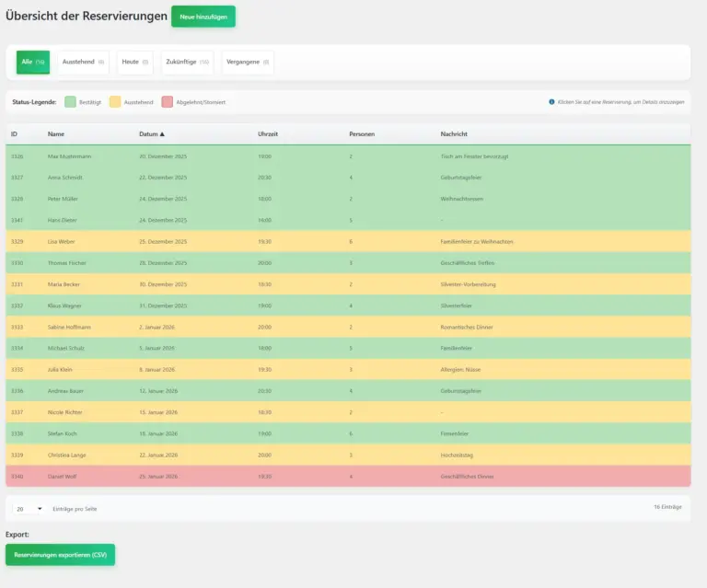Open reservation of 'Anna Schmidt'
This screenshot has height=588, width=707.
(348, 178)
